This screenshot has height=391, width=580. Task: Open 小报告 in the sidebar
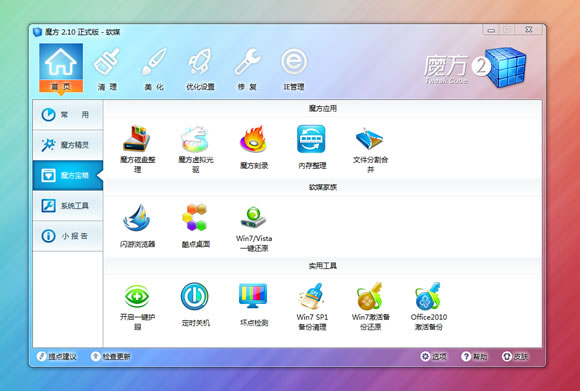tap(68, 236)
